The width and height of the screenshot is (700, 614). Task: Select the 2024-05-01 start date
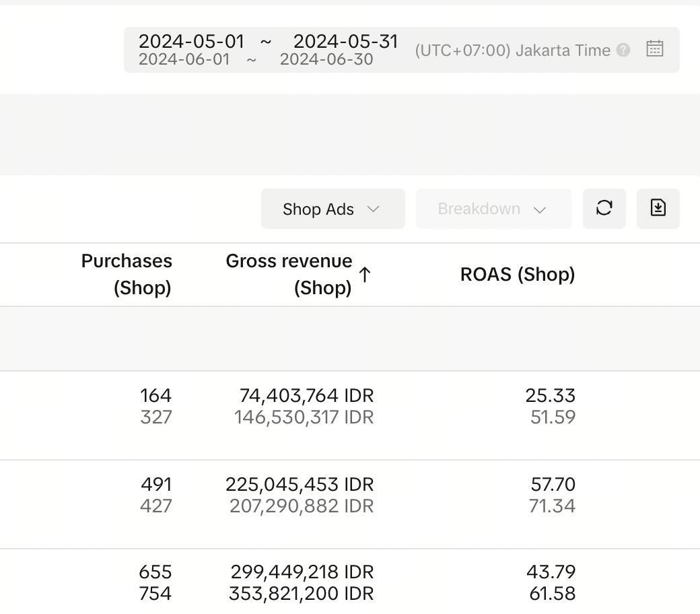pos(191,41)
